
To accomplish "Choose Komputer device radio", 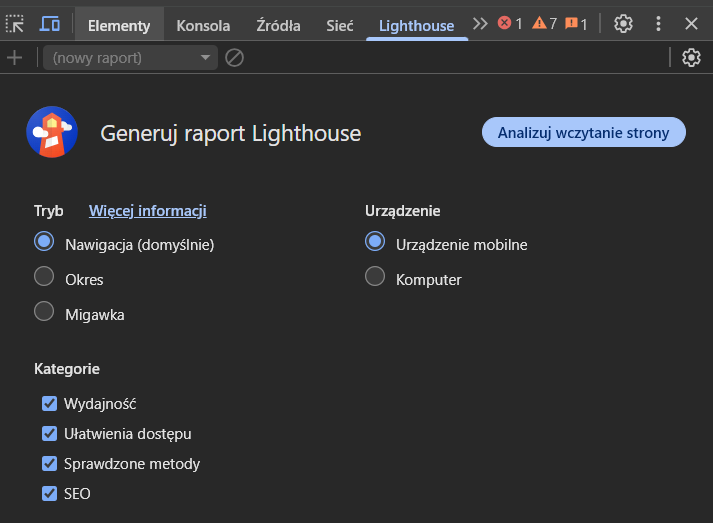I will point(375,277).
